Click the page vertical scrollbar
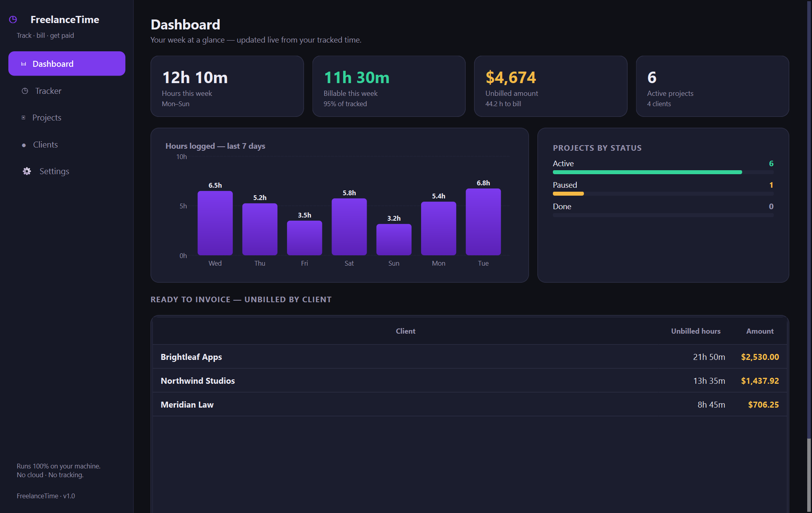Viewport: 812px width, 513px height. pyautogui.click(x=809, y=256)
